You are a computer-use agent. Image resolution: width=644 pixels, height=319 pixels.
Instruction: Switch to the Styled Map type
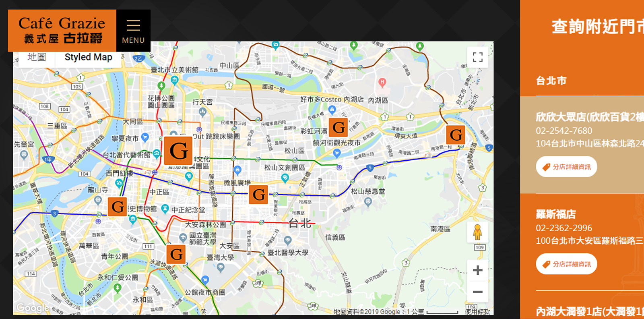pyautogui.click(x=89, y=57)
